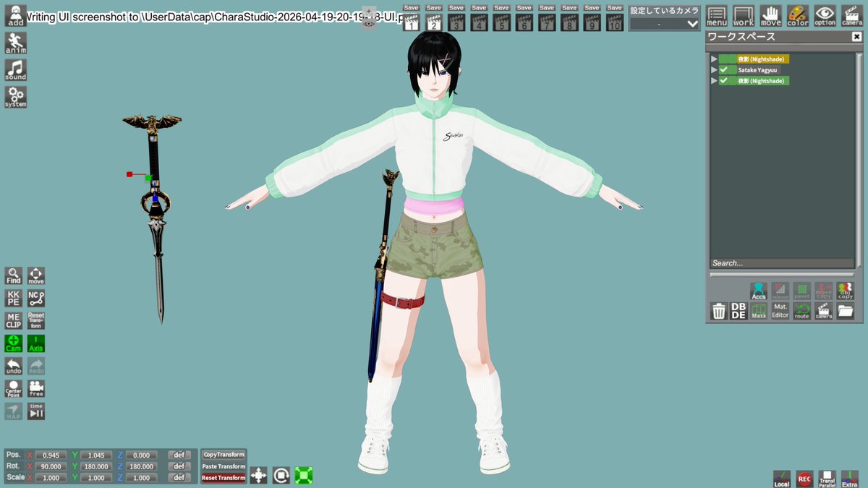Open the camera tab at top right
Image resolution: width=868 pixels, height=488 pixels.
coord(852,16)
